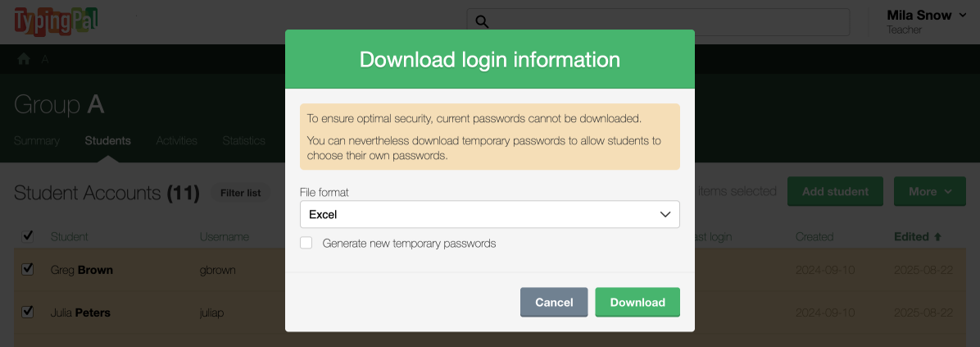Deselect Julia Peters' row checkbox

tap(28, 312)
